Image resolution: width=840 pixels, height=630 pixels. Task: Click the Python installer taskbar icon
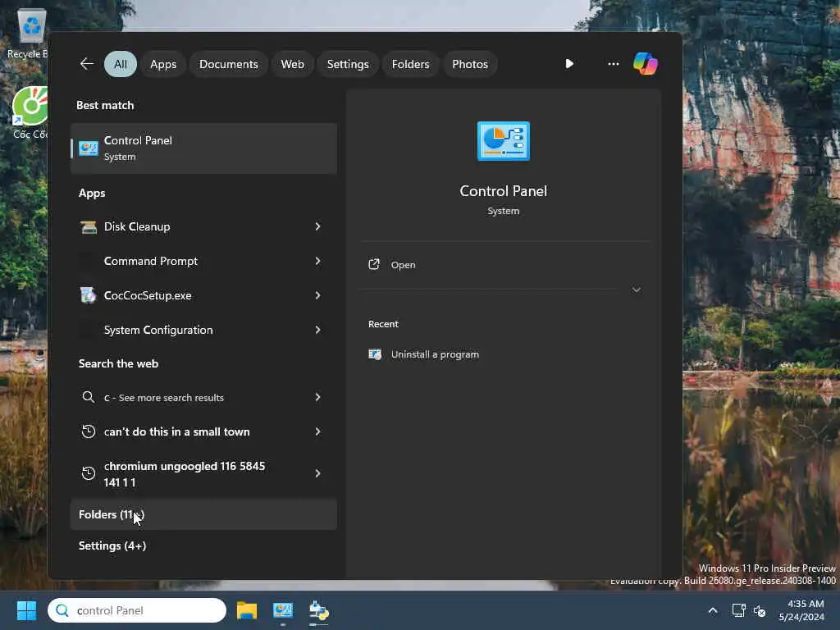click(x=319, y=610)
